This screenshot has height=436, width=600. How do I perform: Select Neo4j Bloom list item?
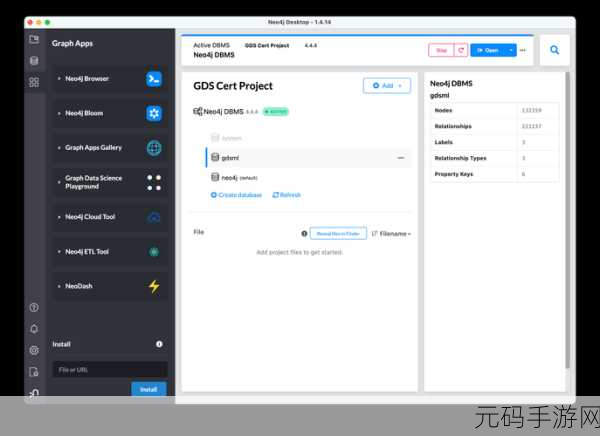110,113
